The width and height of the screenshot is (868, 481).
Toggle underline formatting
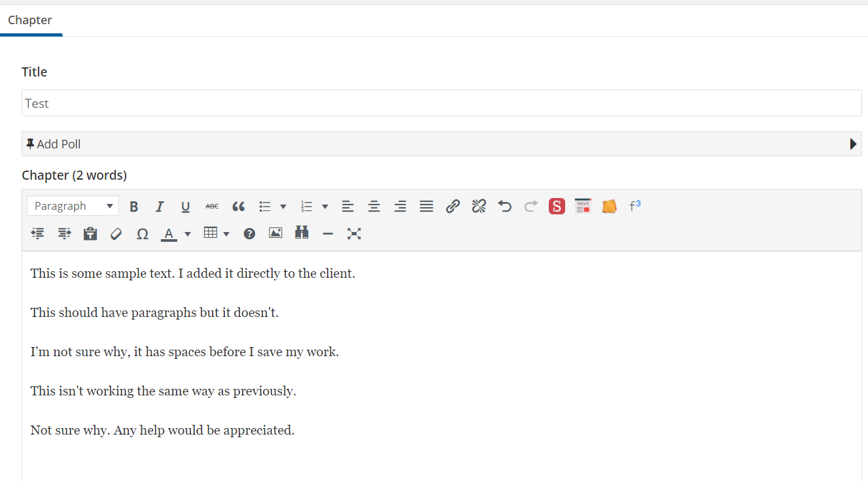point(185,207)
